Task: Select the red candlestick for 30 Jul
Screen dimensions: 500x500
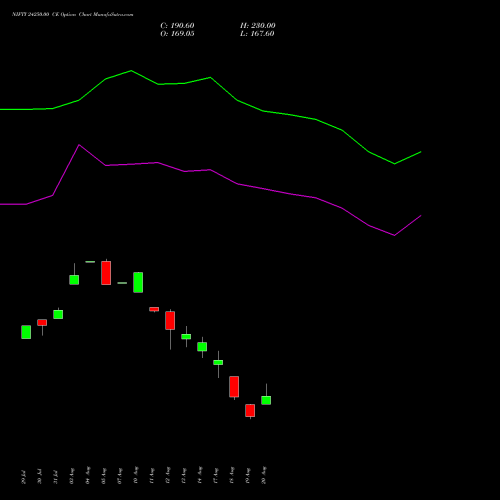Action: pos(42,322)
